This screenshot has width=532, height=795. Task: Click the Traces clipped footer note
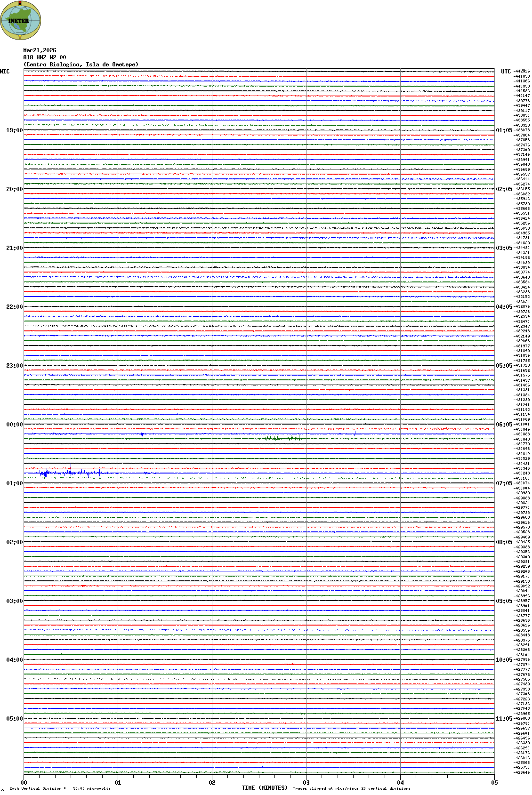(x=351, y=788)
